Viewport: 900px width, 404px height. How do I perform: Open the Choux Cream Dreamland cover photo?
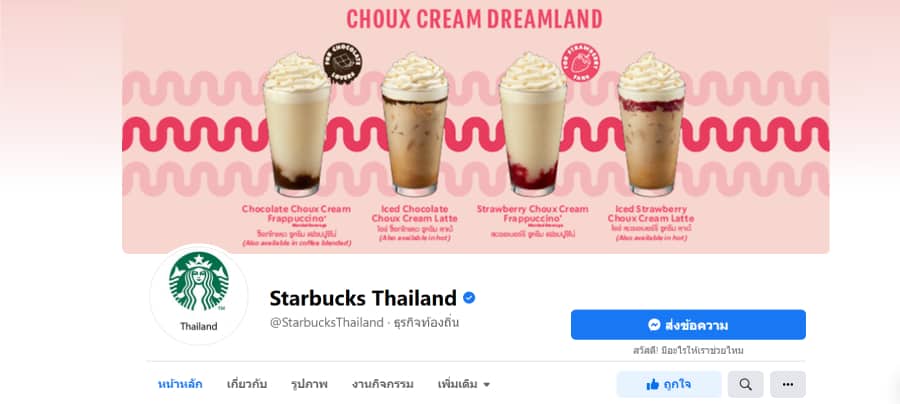476,127
